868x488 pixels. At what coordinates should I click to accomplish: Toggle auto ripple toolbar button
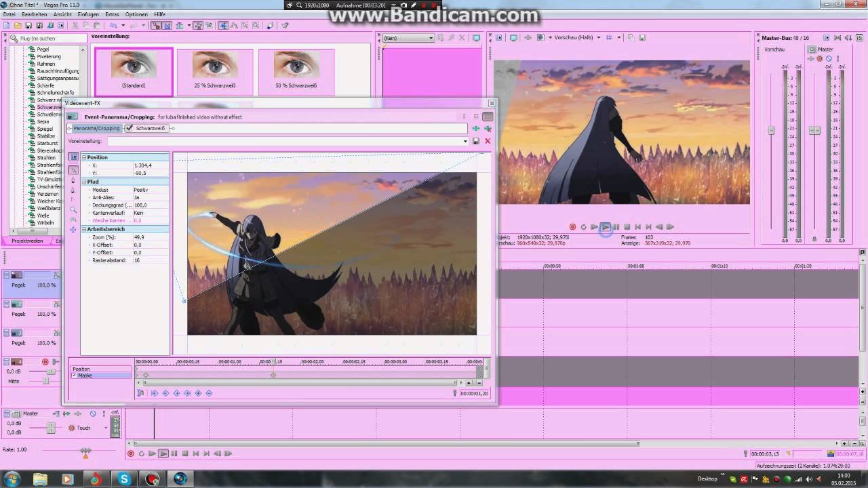[179, 26]
